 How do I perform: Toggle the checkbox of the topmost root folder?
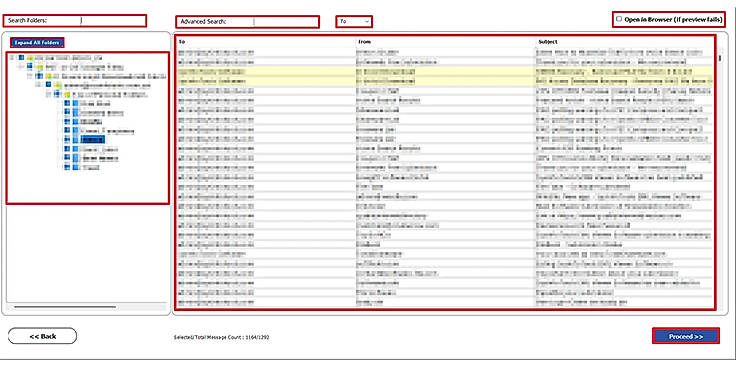(x=21, y=58)
